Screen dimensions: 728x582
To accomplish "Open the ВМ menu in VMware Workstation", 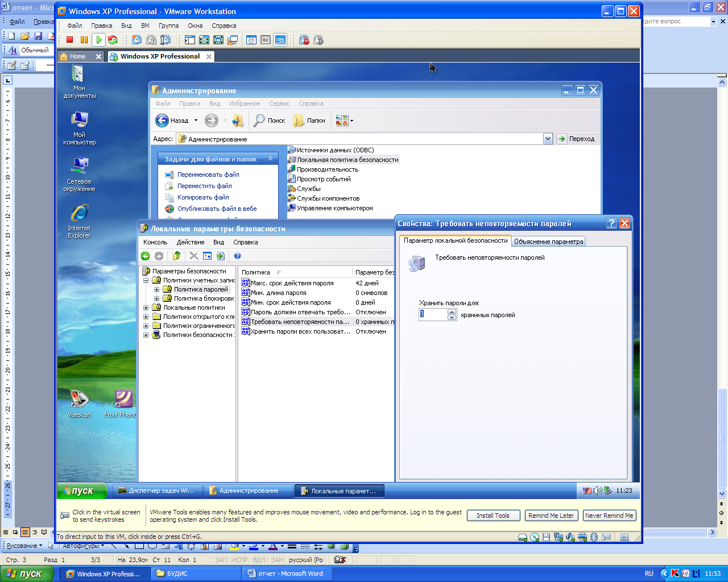I will point(145,26).
